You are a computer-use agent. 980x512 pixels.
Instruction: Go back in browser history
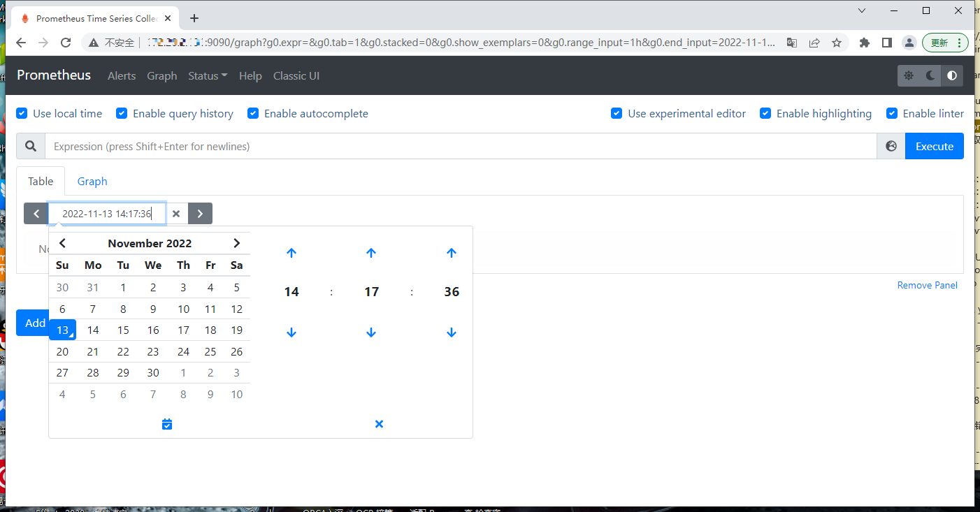coord(21,43)
